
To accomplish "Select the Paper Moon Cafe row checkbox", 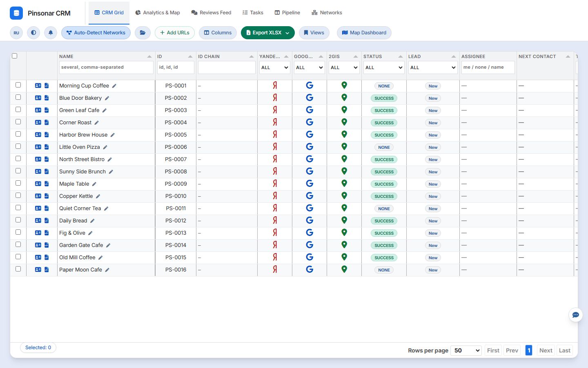I will 18,269.
